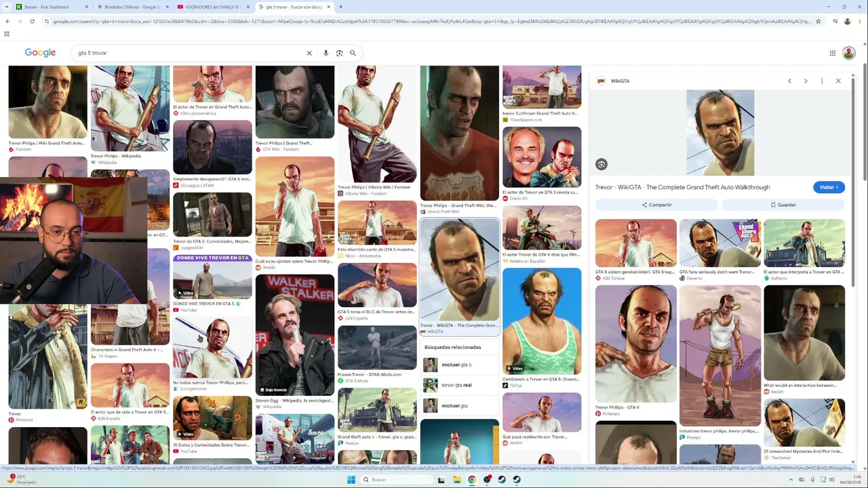Show hidden system tray icons
The height and width of the screenshot is (488, 868).
789,480
